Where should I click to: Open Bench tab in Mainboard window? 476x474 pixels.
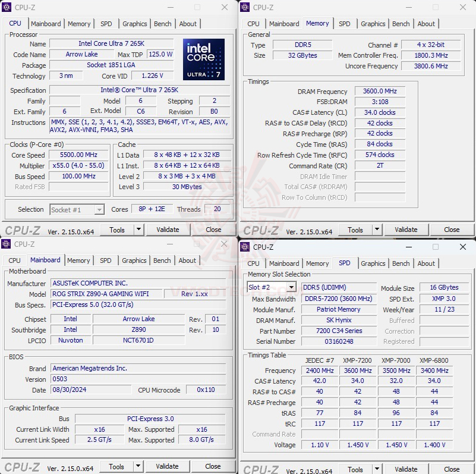[162, 260]
